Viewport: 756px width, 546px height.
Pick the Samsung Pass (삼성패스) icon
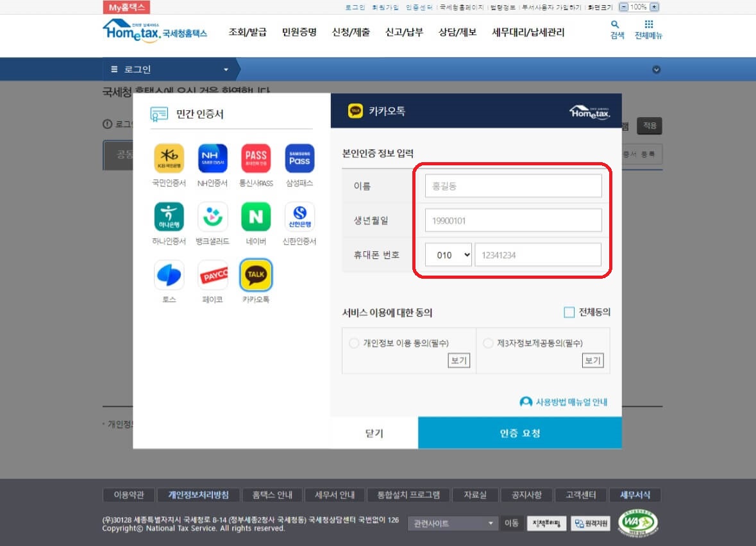[299, 158]
